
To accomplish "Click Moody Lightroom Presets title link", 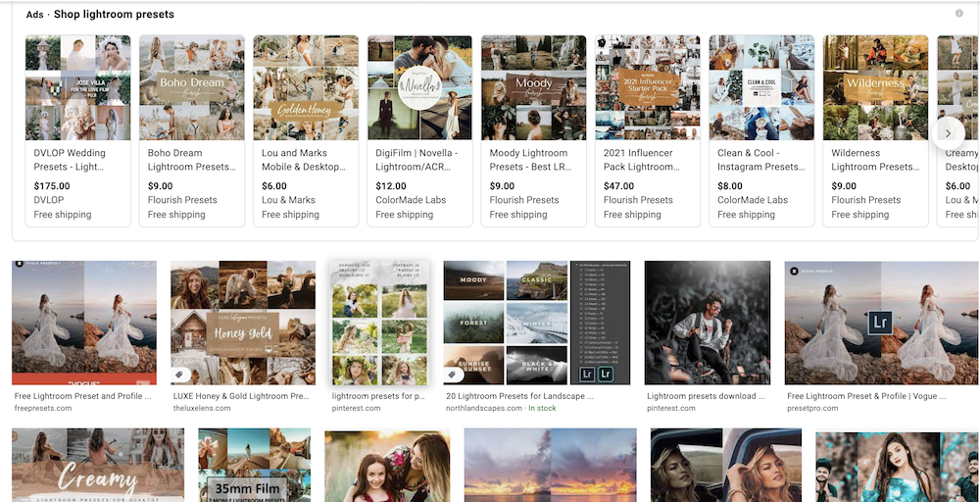I will click(529, 160).
